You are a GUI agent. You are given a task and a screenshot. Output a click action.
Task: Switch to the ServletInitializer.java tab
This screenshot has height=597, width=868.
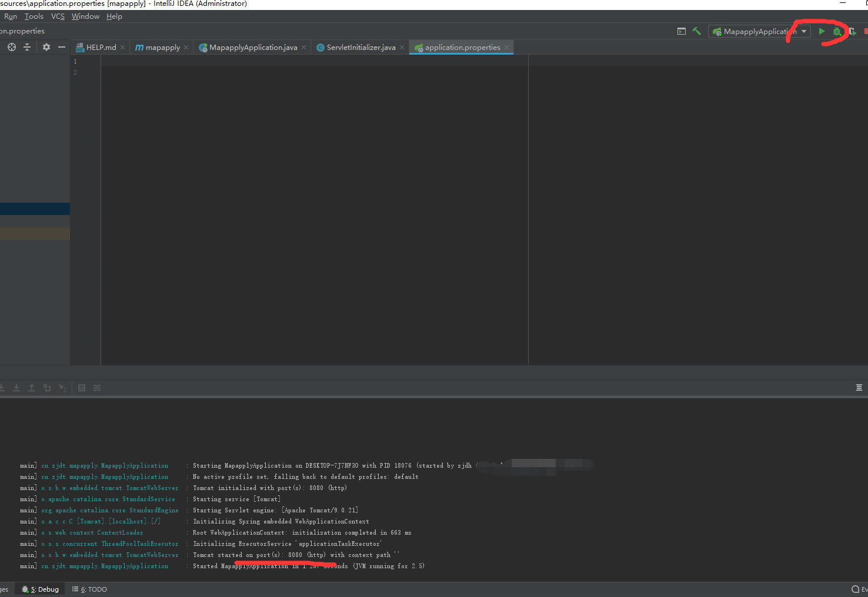360,48
